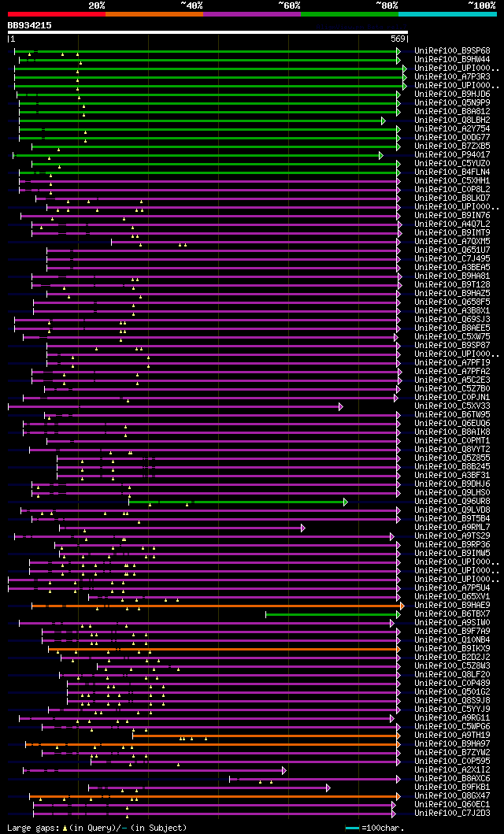Click the UniRef100_A9RML7 label

453,527
